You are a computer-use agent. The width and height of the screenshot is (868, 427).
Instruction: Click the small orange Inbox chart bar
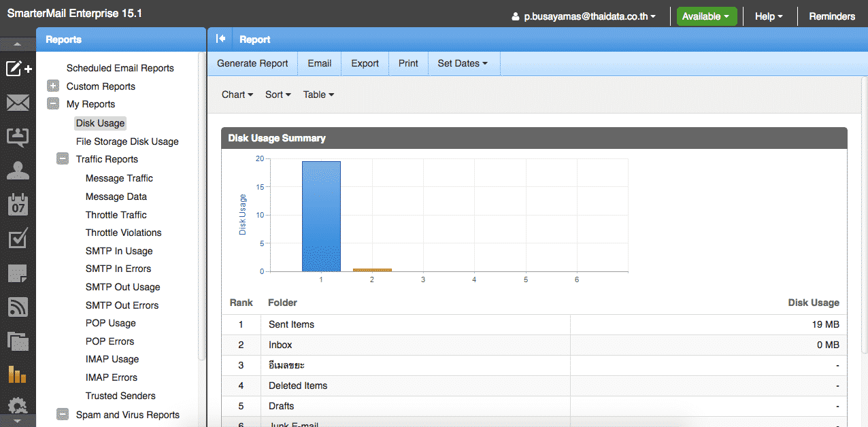(x=372, y=270)
